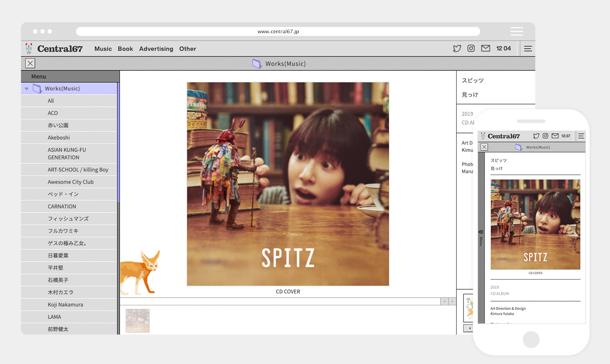Image resolution: width=610 pixels, height=364 pixels.
Task: Select 石橋英子 in the artist list
Action: point(69,280)
